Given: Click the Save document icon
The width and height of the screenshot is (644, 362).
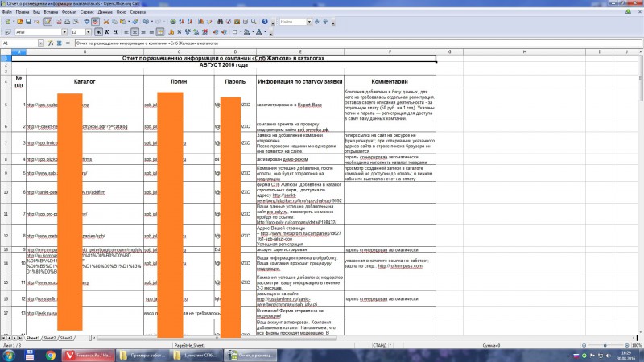Looking at the screenshot, I should [28, 22].
